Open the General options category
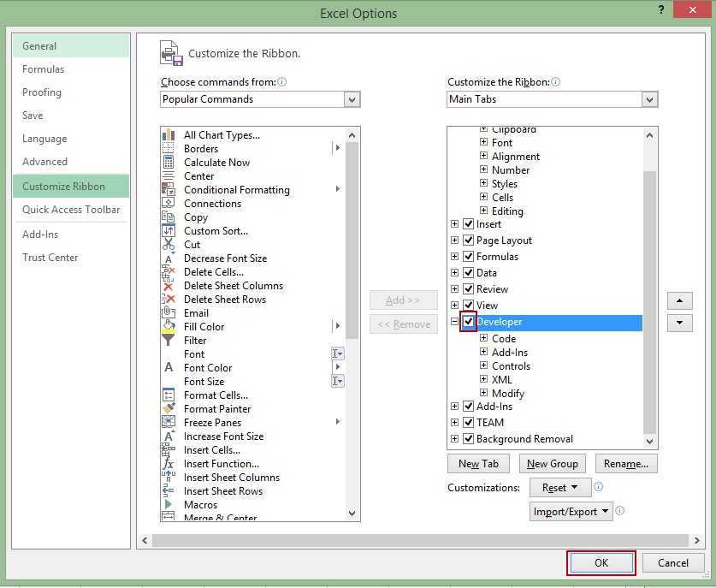Image resolution: width=716 pixels, height=588 pixels. tap(71, 45)
